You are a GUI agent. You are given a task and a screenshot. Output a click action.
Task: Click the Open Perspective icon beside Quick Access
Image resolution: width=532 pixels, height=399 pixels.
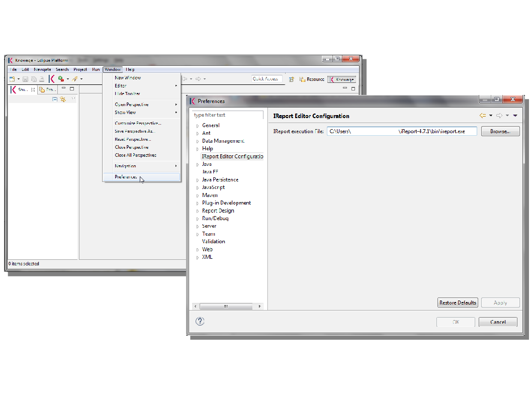(292, 79)
